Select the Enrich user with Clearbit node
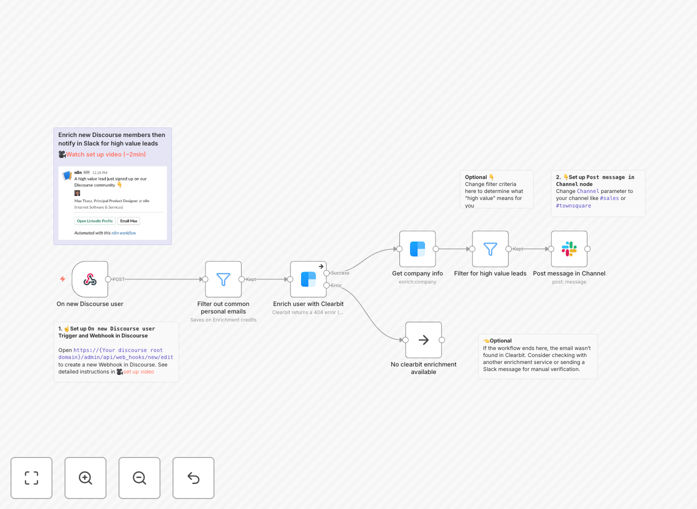 [308, 279]
